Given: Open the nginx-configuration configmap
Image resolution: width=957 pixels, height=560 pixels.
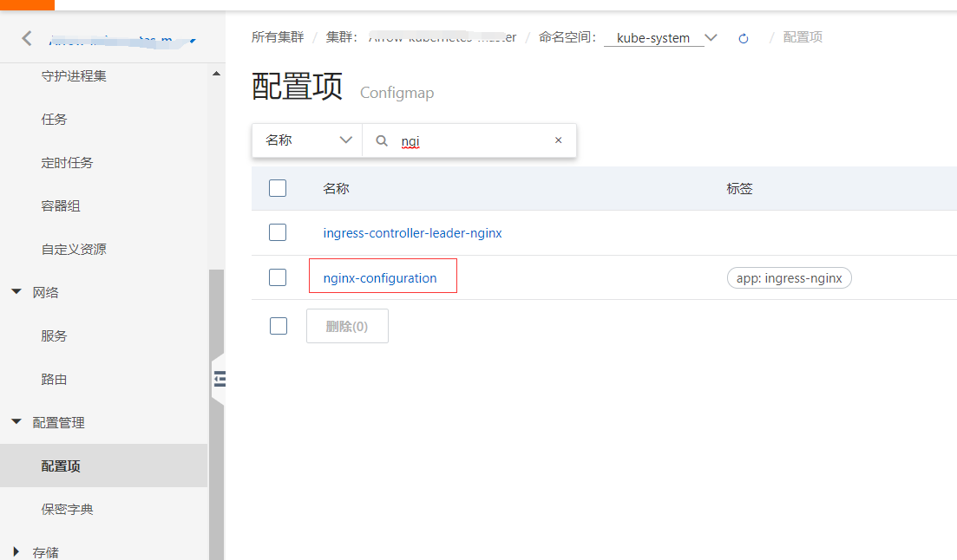Looking at the screenshot, I should coord(381,277).
